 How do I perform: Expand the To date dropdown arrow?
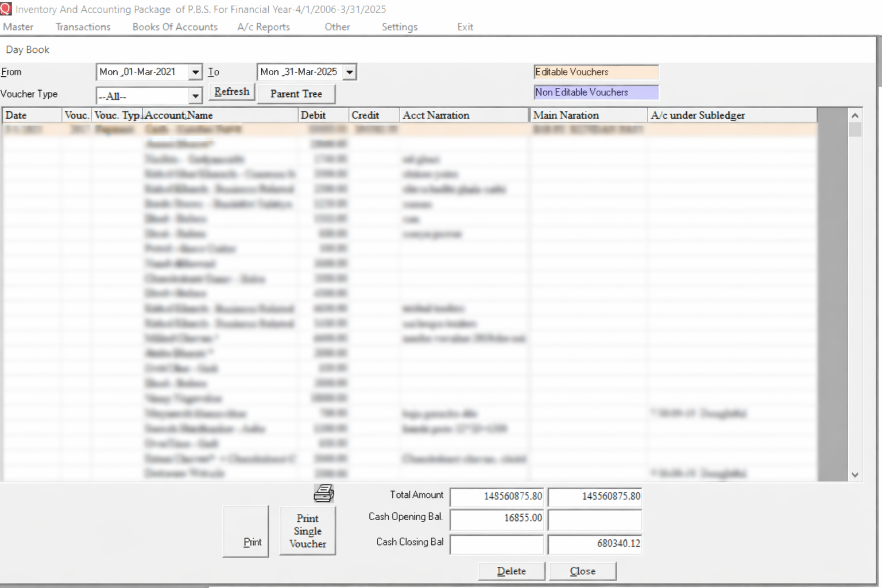[x=349, y=72]
